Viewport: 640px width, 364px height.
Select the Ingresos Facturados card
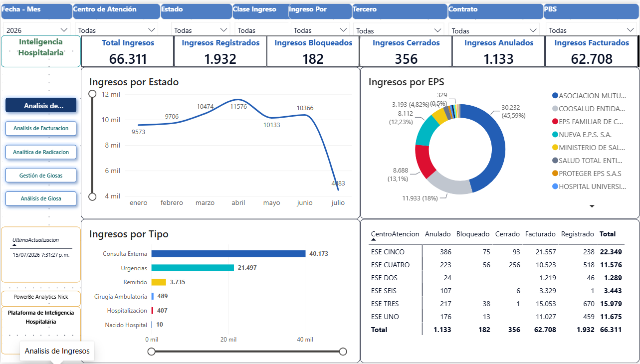point(592,51)
